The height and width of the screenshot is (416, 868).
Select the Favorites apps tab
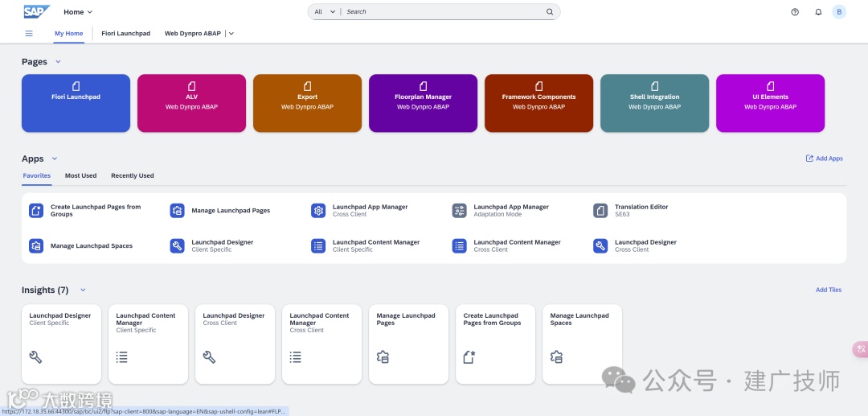pyautogui.click(x=36, y=175)
